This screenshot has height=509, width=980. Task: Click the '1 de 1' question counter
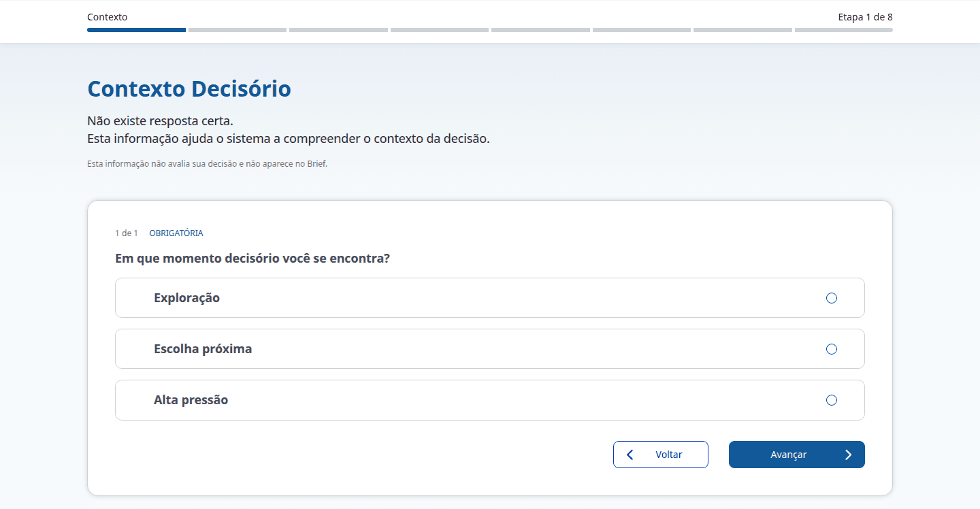(127, 233)
